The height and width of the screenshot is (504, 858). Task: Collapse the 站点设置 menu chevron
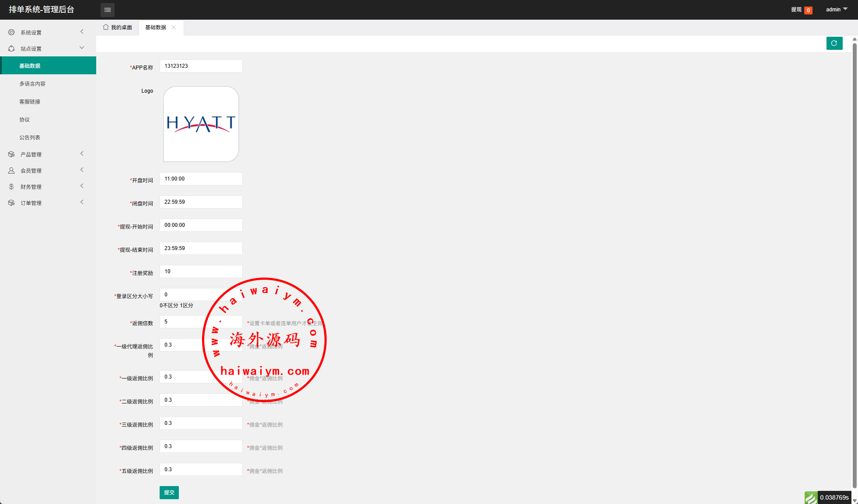click(82, 48)
